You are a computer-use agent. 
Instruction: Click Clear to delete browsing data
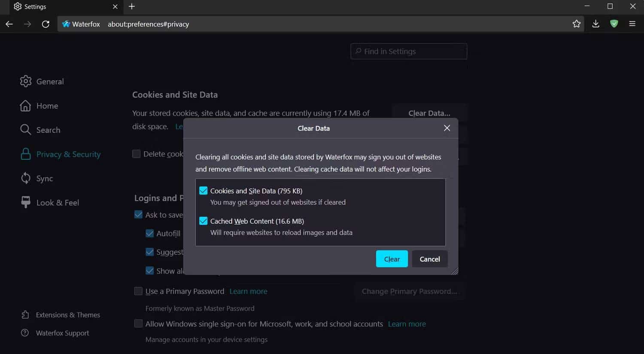coord(391,259)
